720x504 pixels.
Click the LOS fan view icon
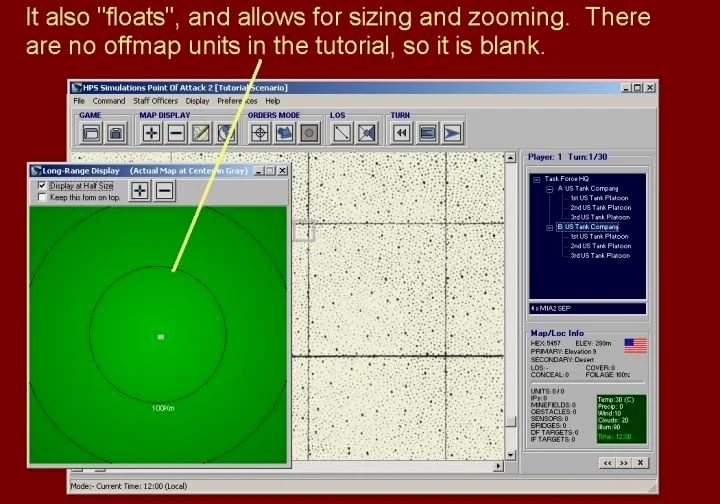[367, 133]
